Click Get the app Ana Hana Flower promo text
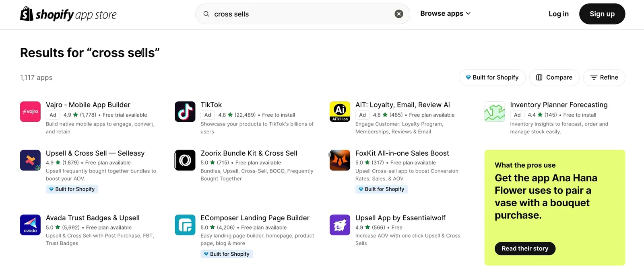This screenshot has height=273, width=644. click(x=546, y=197)
